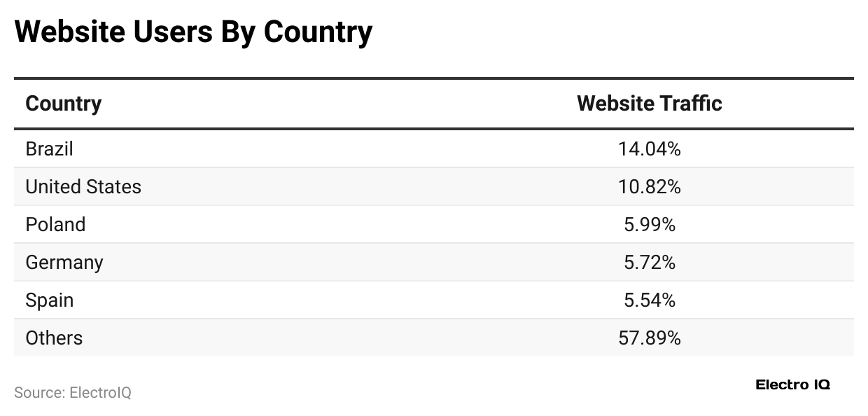Image resolution: width=868 pixels, height=416 pixels.
Task: Click the Others row label
Action: (x=54, y=338)
